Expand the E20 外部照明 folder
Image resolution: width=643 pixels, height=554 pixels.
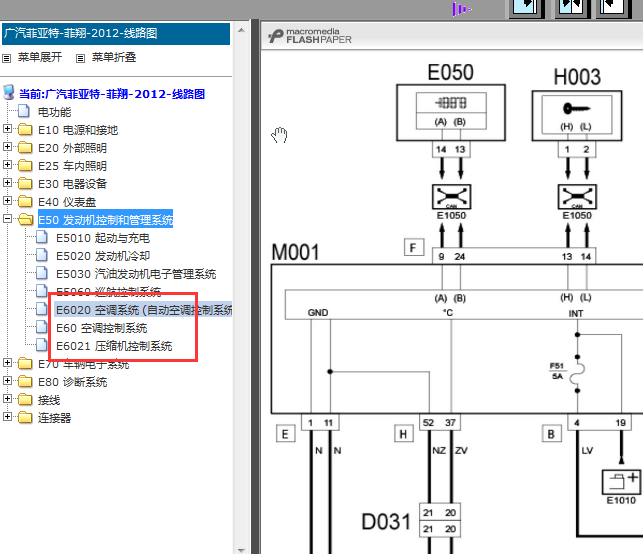[7, 146]
